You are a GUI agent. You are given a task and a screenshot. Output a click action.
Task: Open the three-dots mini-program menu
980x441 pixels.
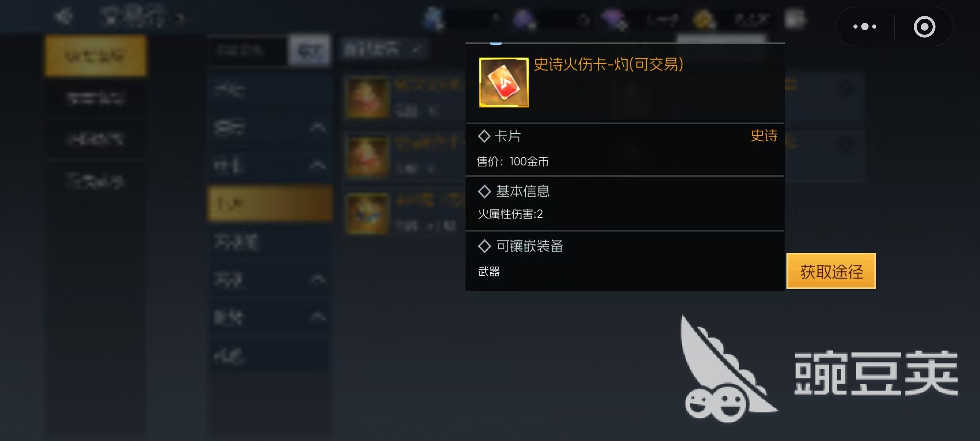click(x=865, y=27)
